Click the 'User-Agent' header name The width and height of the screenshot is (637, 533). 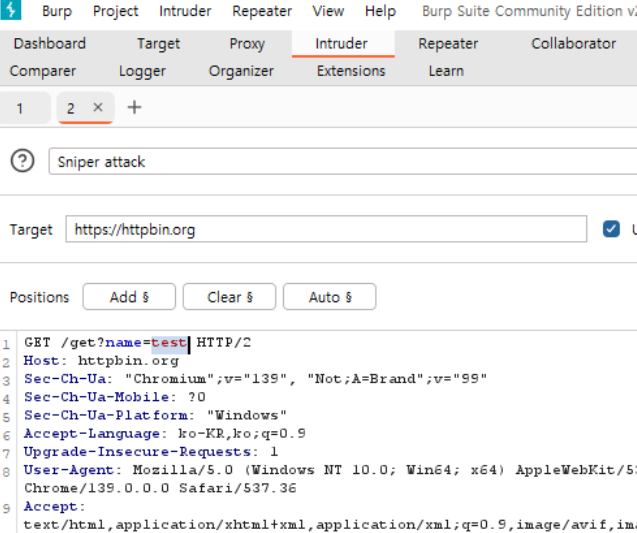(x=69, y=470)
